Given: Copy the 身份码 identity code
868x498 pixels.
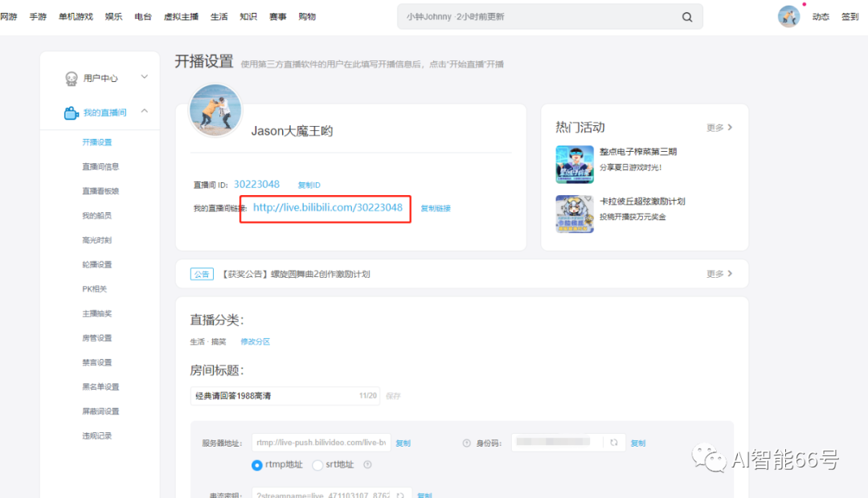Looking at the screenshot, I should coord(637,443).
